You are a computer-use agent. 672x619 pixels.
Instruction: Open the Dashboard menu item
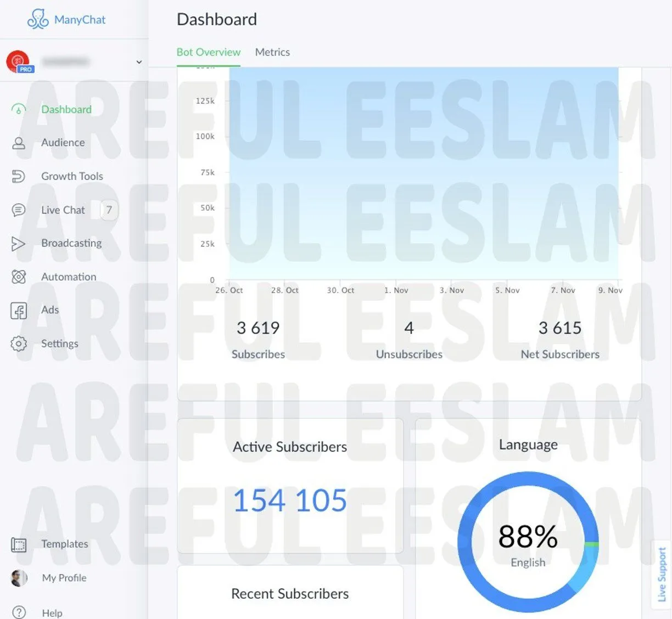pyautogui.click(x=66, y=109)
